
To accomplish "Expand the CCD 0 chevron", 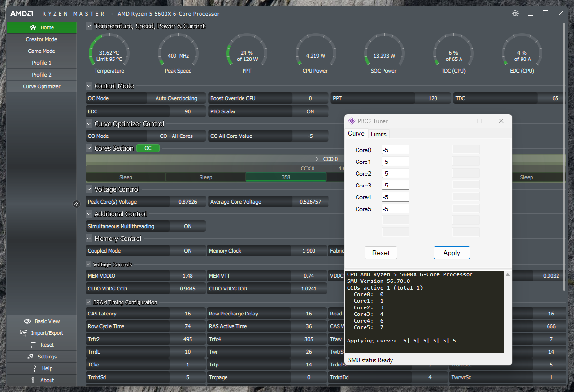I will coord(317,159).
